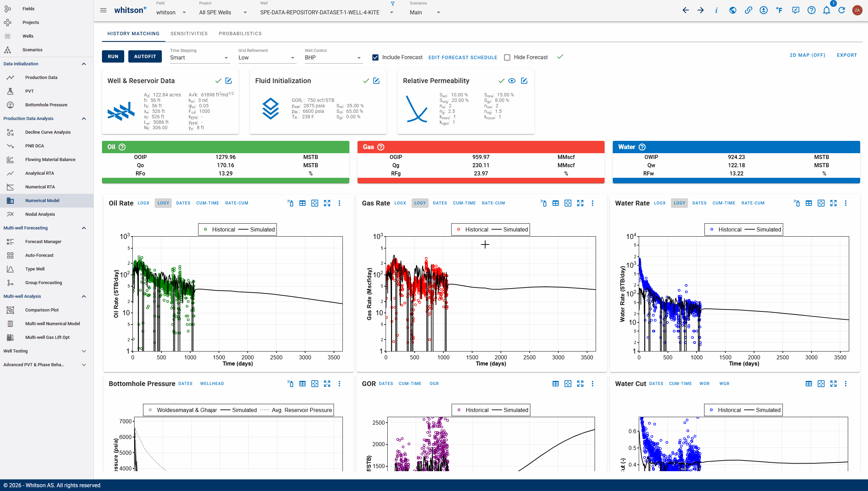Viewport: 868px width, 491px height.
Task: Collapse the Data Initialization sidebar section
Action: [47, 64]
